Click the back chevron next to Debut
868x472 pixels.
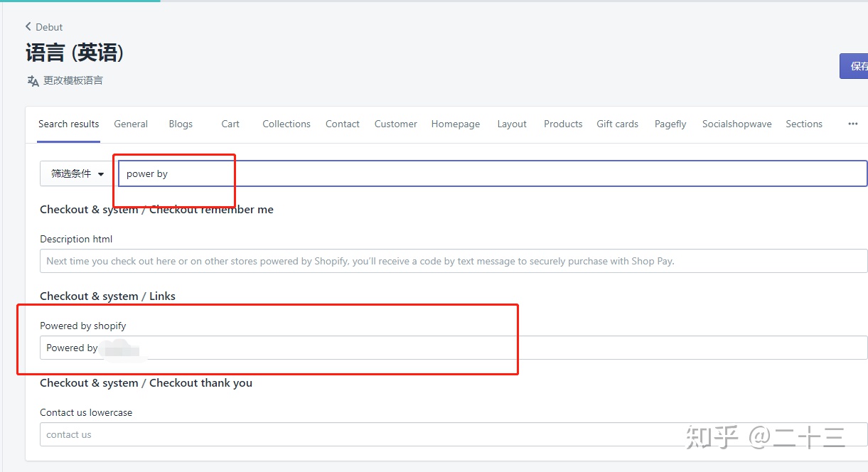(x=28, y=27)
